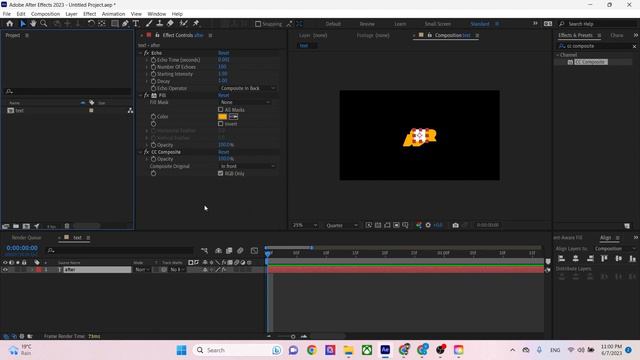This screenshot has height=360, width=640.
Task: Align layers to top edge
Action: pyautogui.click(x=604, y=259)
